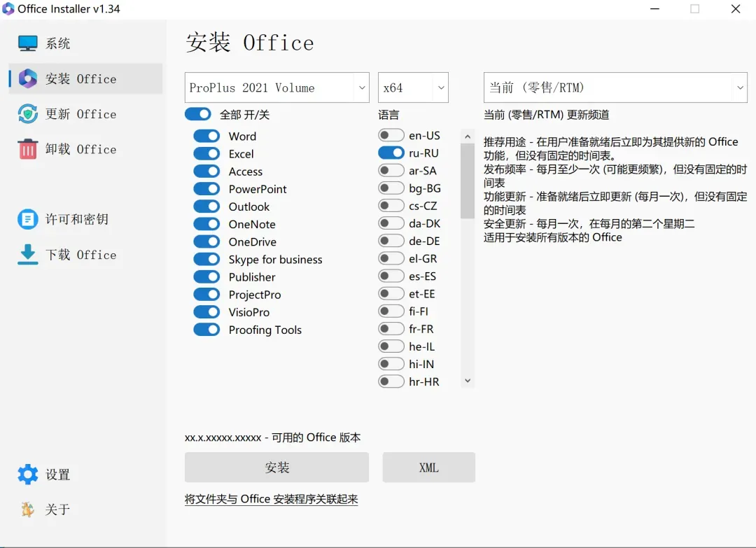This screenshot has width=756, height=548.
Task: Click language list scroll up arrow
Action: coord(467,137)
